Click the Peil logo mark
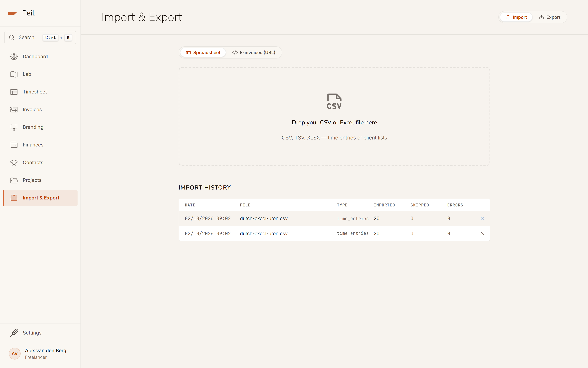Viewport: 588px width, 368px height. coord(12,13)
